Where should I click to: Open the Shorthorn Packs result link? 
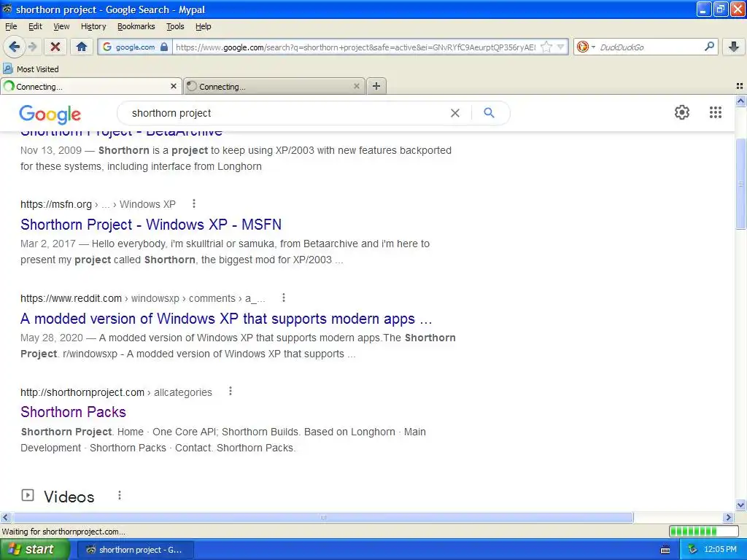[x=74, y=412]
